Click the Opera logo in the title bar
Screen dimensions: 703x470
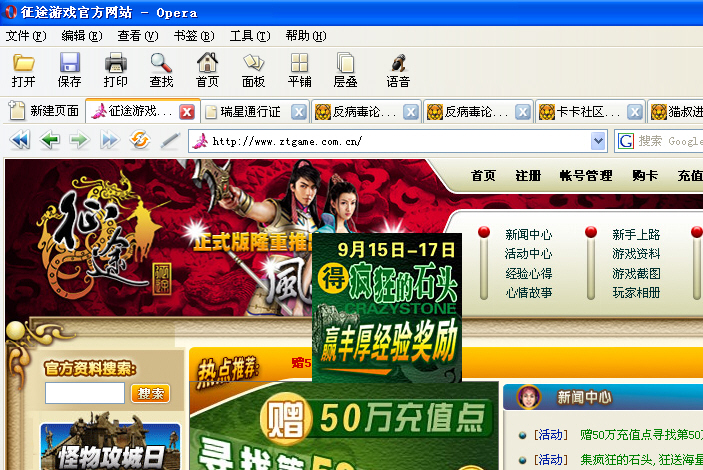[10, 12]
